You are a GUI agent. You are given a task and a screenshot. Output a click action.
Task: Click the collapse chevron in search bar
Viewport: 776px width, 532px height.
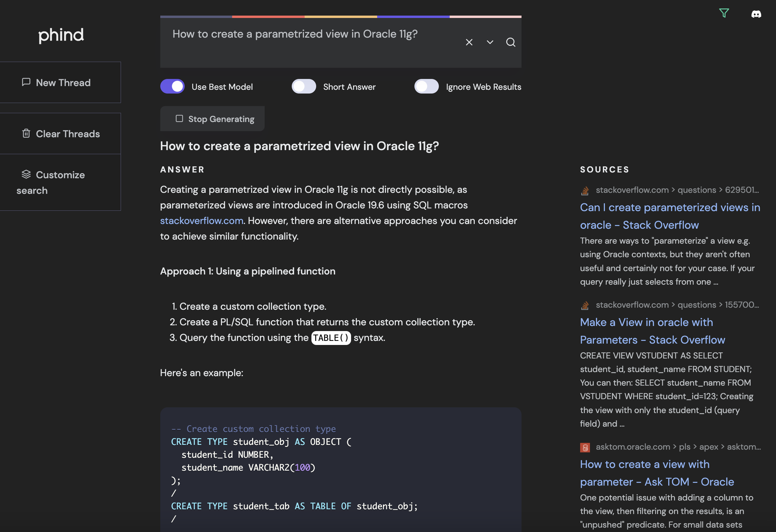click(x=489, y=42)
